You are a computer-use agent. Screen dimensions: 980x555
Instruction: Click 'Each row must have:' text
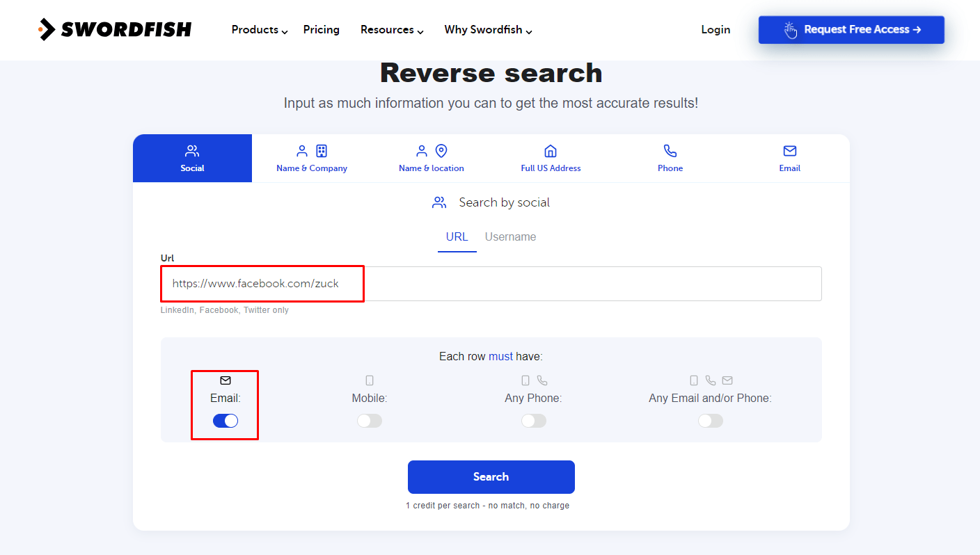coord(491,356)
